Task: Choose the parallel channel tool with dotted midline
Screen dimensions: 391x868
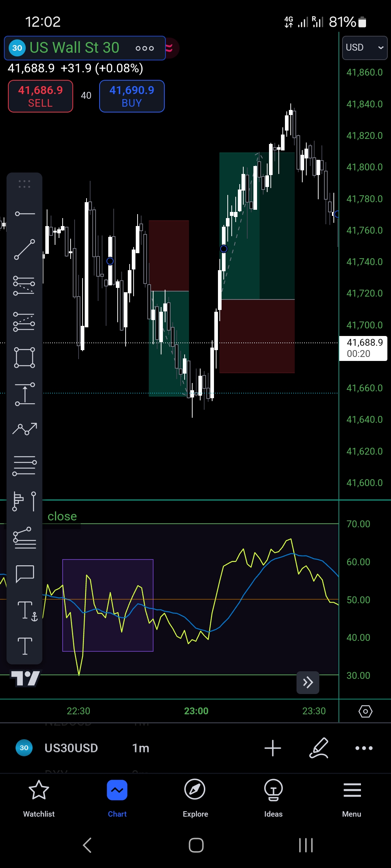Action: point(25,286)
